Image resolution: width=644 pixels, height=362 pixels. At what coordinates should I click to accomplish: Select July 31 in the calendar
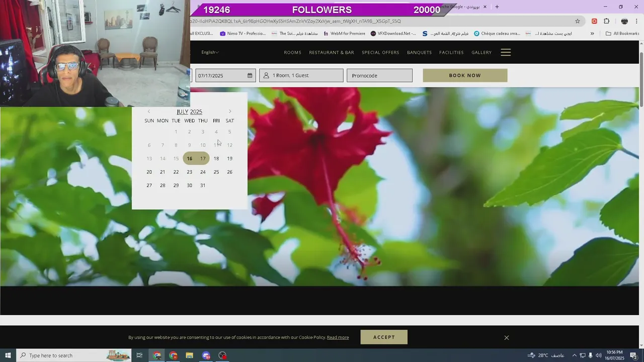pyautogui.click(x=203, y=186)
